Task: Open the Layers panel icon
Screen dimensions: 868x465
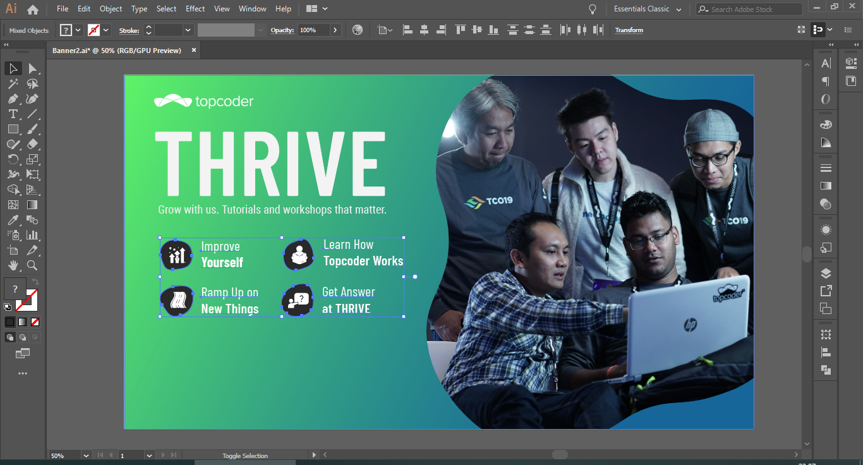Action: pyautogui.click(x=826, y=273)
